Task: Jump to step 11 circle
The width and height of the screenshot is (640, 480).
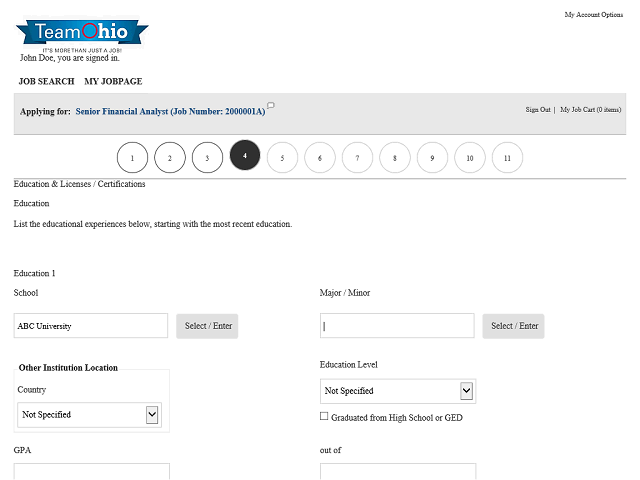Action: (x=507, y=158)
